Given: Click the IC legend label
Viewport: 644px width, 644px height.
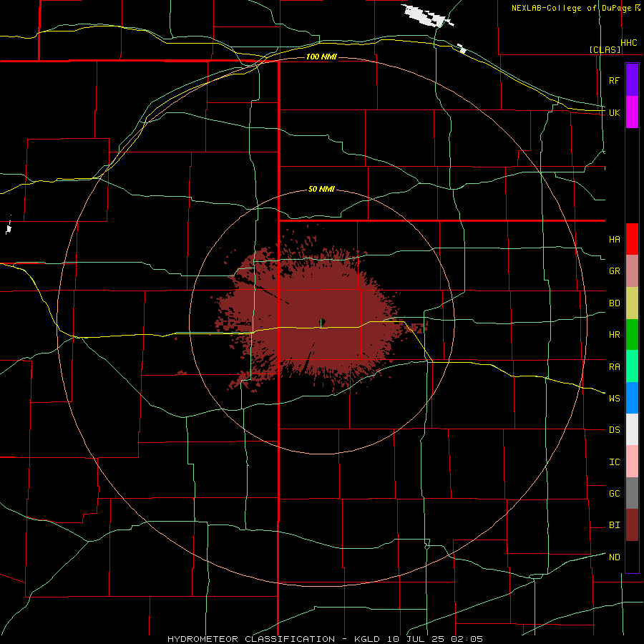Looking at the screenshot, I should coord(614,462).
